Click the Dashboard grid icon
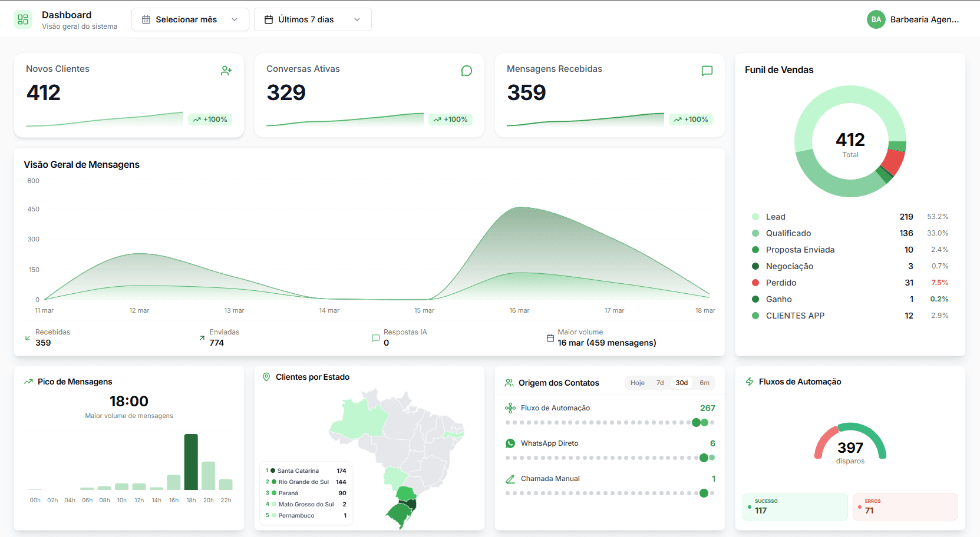 [22, 19]
